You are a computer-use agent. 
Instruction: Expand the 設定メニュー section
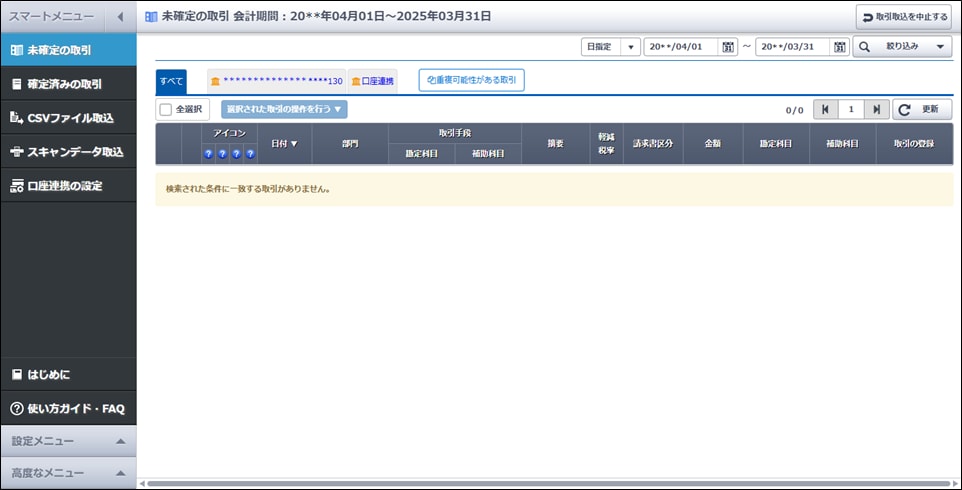click(x=68, y=441)
